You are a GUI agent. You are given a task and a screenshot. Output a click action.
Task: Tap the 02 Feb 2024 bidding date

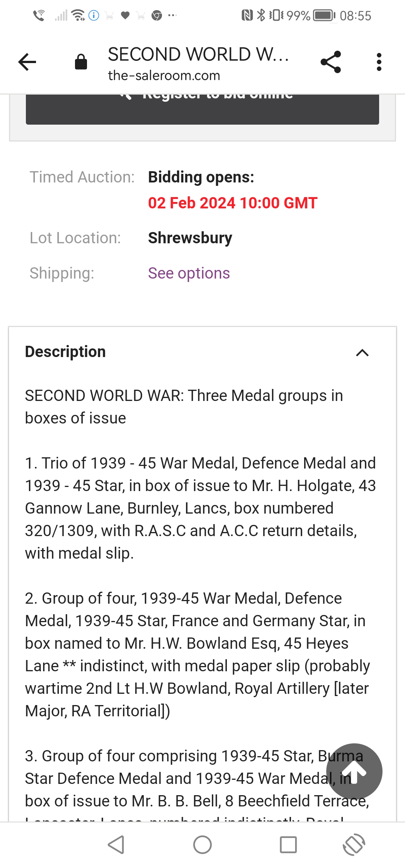[x=232, y=203]
